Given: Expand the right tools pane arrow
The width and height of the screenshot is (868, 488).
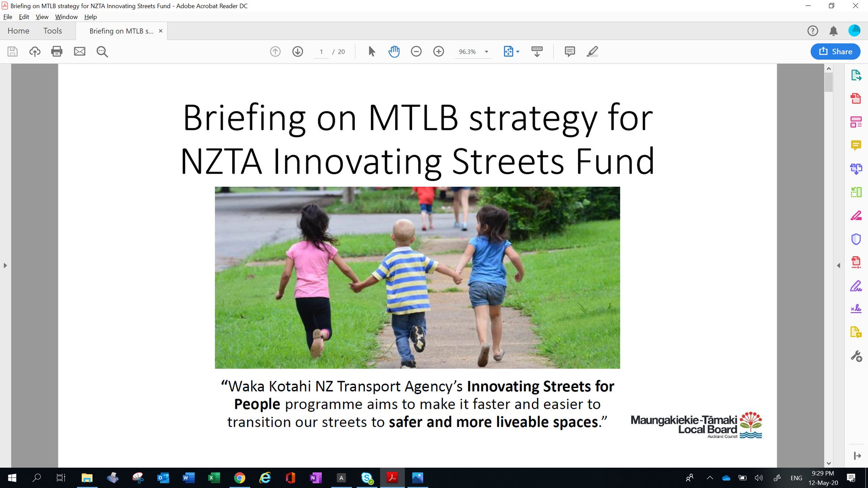Looking at the screenshot, I should [x=857, y=456].
